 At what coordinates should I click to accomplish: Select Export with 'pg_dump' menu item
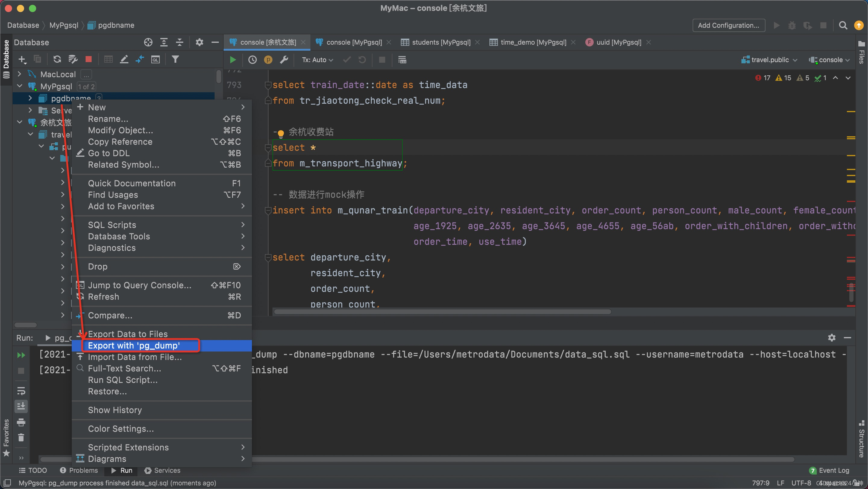162,345
